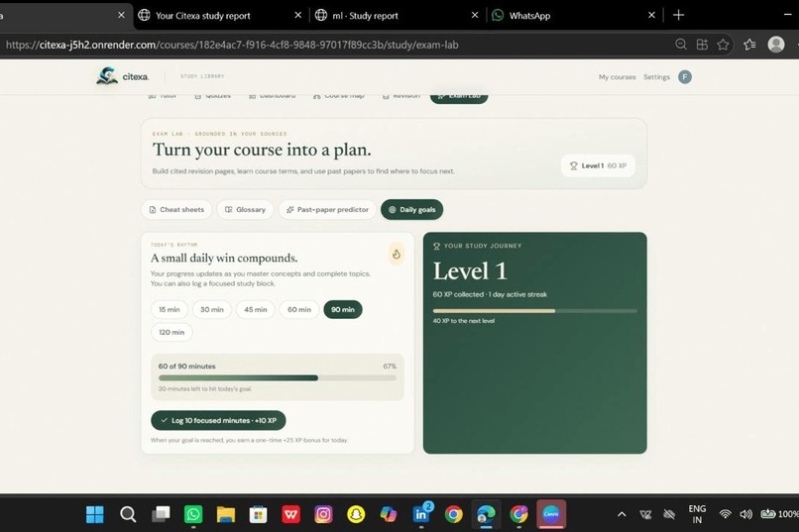Pick the 45 min goal option
Screen dimensions: 799x532
click(256, 309)
